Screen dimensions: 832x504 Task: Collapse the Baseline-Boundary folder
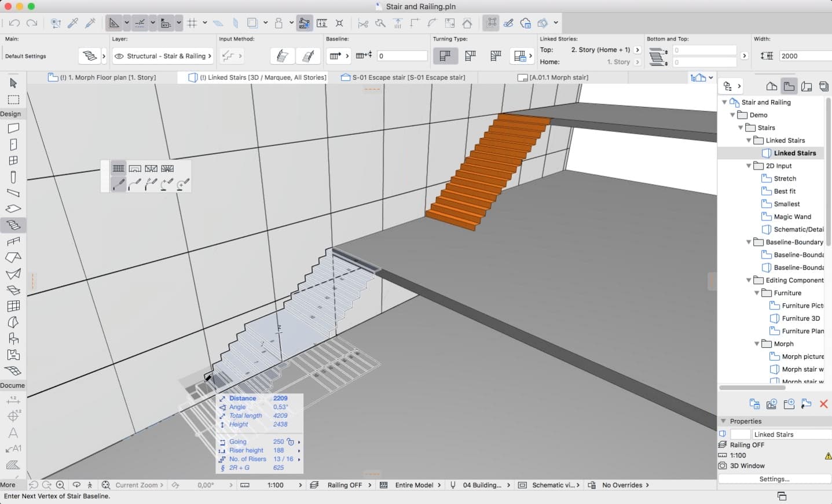point(749,242)
